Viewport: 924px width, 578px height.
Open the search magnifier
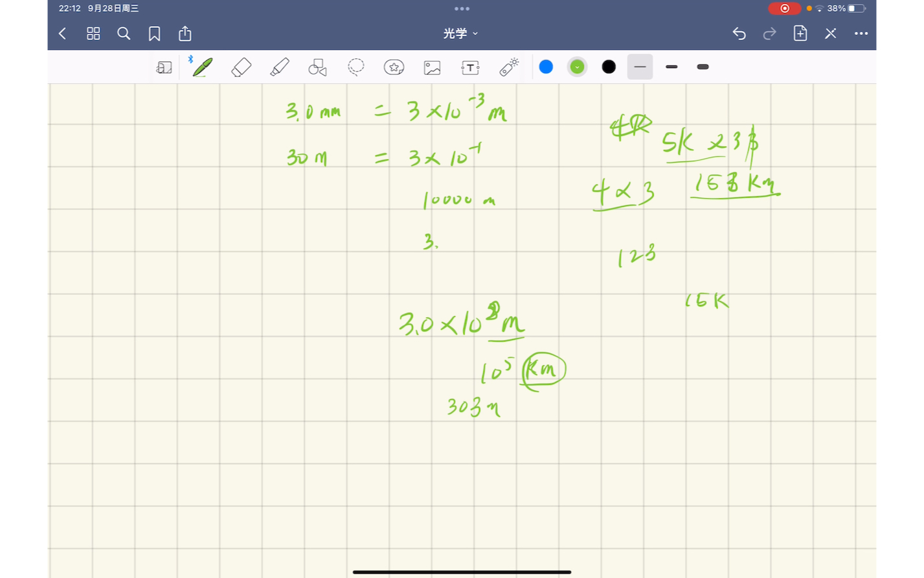[x=124, y=34]
